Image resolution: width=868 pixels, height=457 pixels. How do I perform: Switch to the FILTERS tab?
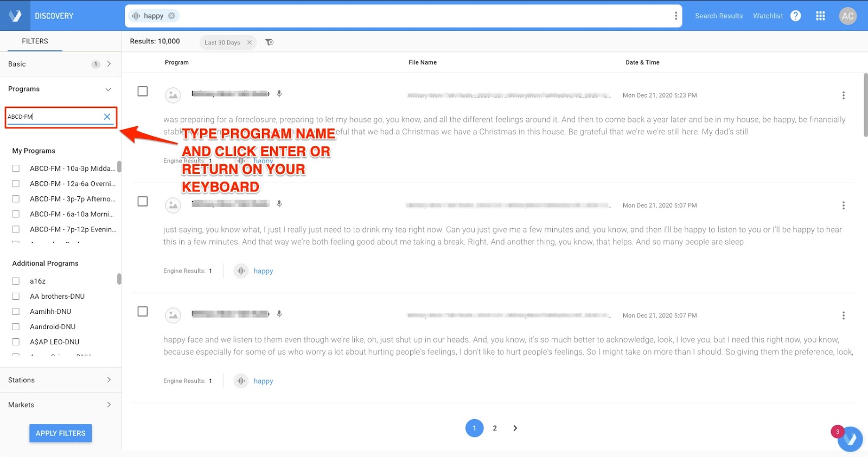click(35, 41)
